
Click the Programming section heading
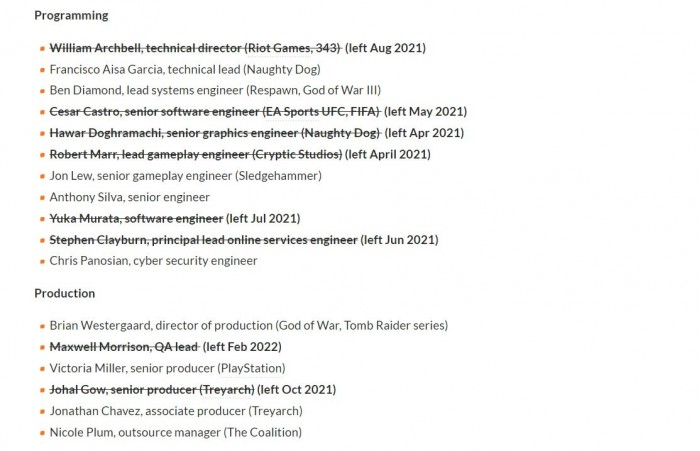point(71,16)
